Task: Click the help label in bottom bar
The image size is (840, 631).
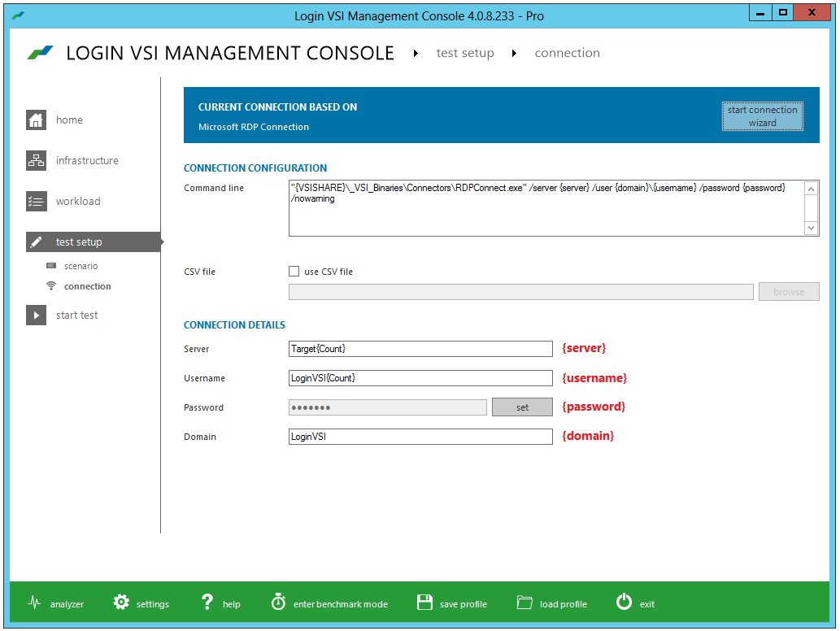Action: pos(232,604)
